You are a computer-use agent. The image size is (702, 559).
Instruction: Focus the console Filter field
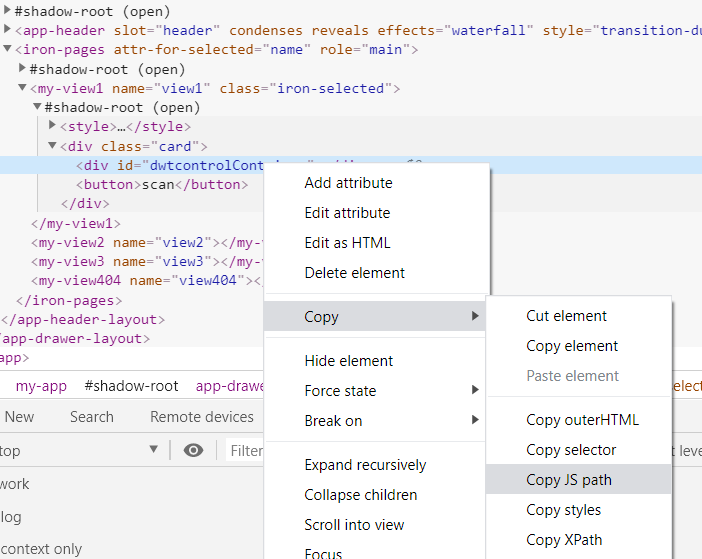[x=245, y=451]
